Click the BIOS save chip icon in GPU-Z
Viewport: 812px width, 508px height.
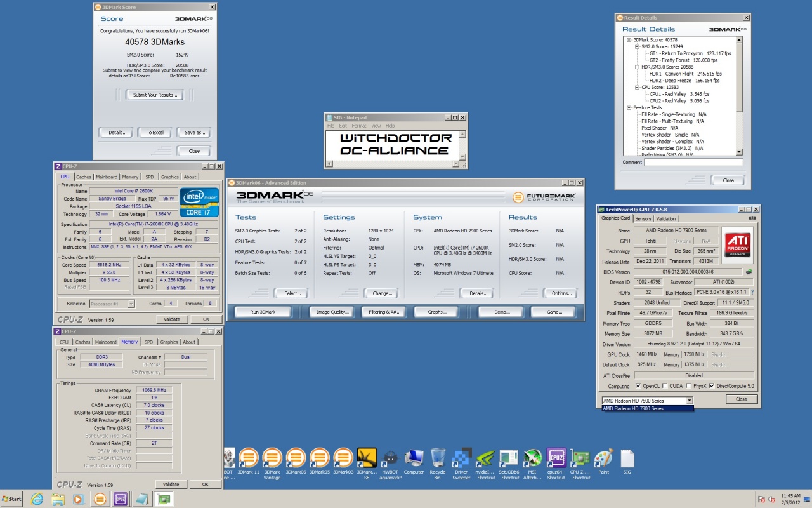(749, 272)
